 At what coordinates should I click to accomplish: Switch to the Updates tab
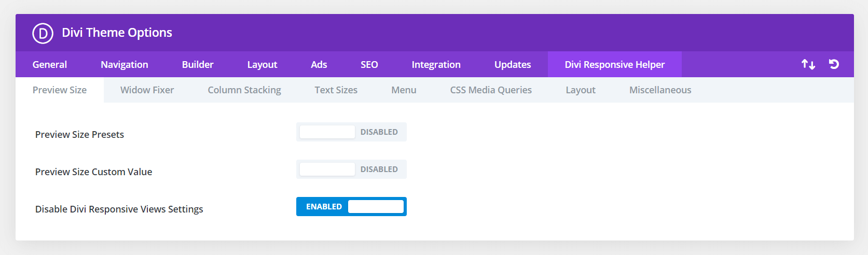tap(513, 64)
